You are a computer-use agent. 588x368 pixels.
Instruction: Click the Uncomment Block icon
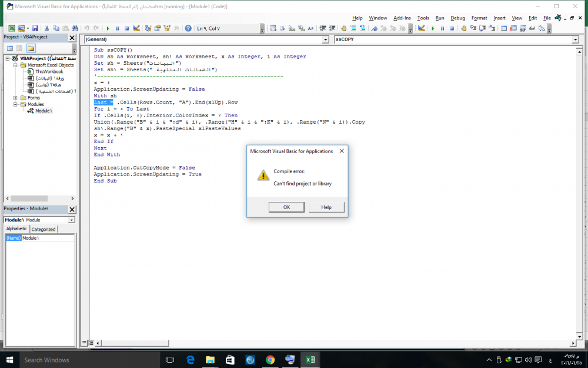(363, 28)
